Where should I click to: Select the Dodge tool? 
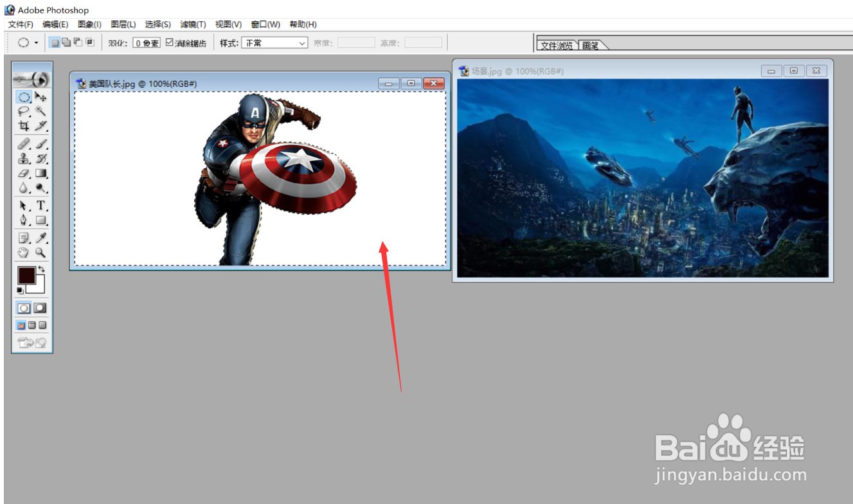coord(40,188)
